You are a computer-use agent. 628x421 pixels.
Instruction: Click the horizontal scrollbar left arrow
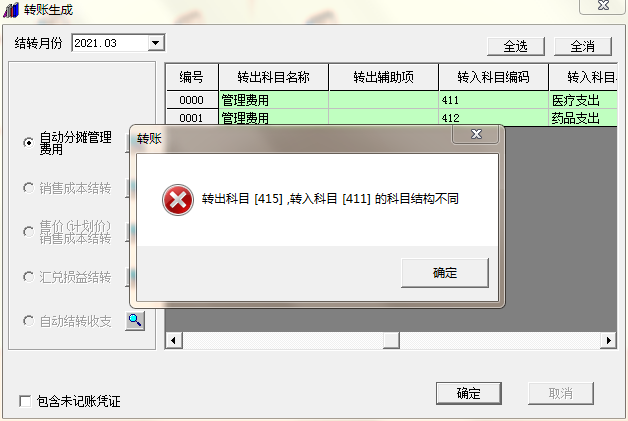click(x=173, y=340)
